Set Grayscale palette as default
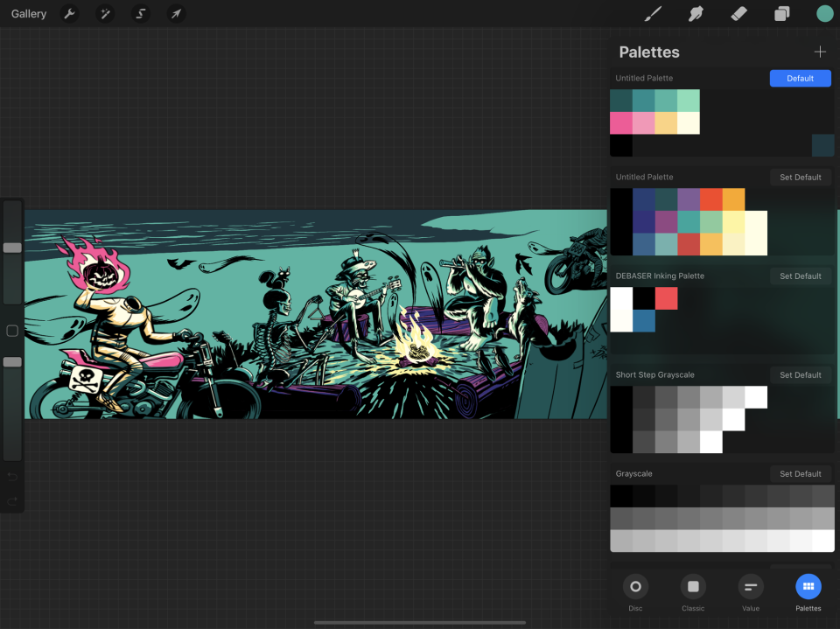This screenshot has height=629, width=840. 801,473
